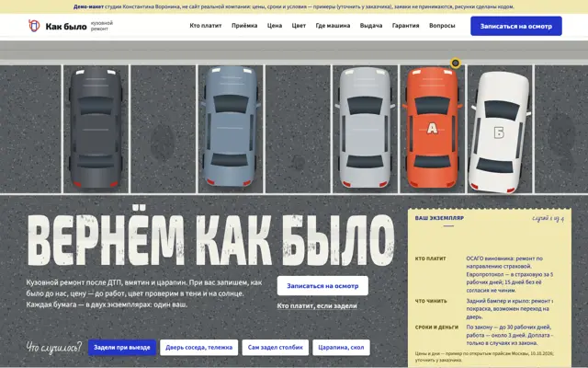Click the dark gray parked car
Image resolution: width=588 pixels, height=368 pixels.
96,127
